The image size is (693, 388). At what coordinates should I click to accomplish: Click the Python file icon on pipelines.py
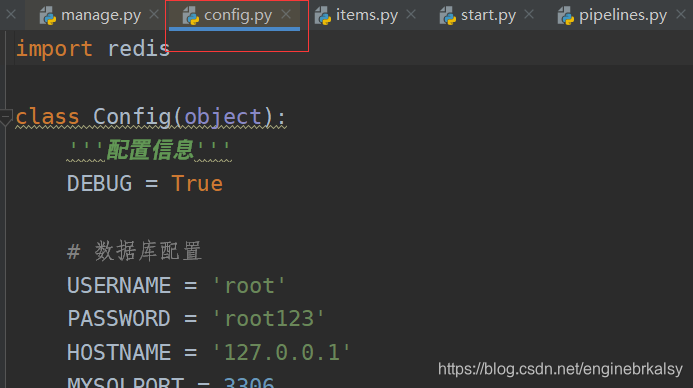[566, 16]
